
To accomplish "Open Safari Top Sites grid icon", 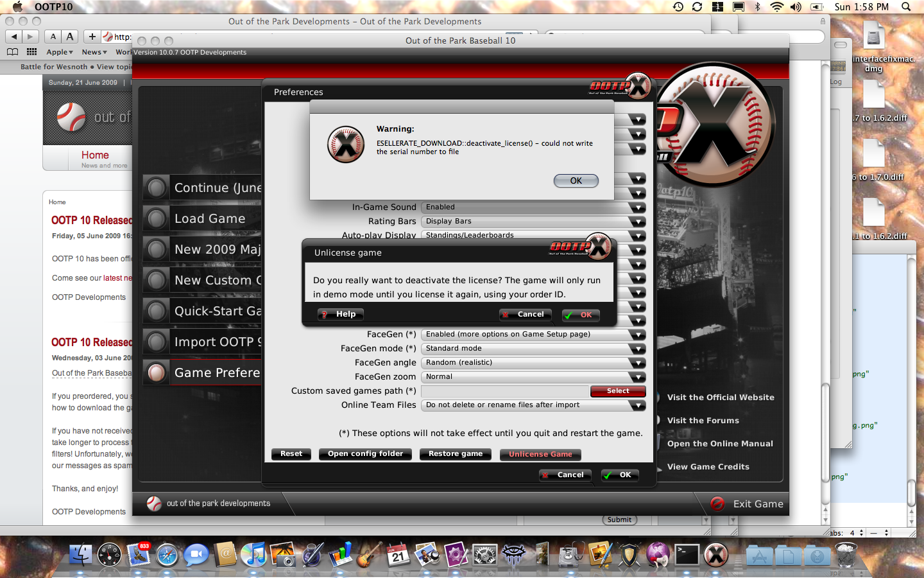I will (x=31, y=52).
